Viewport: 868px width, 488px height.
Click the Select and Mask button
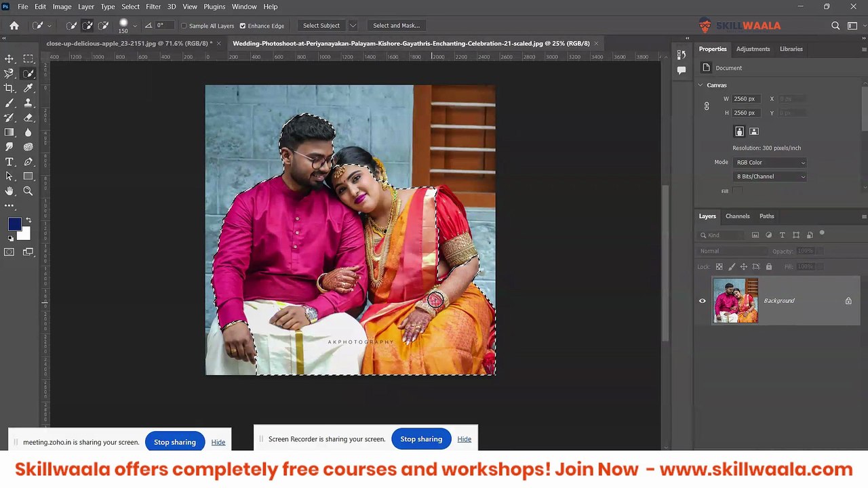[396, 26]
